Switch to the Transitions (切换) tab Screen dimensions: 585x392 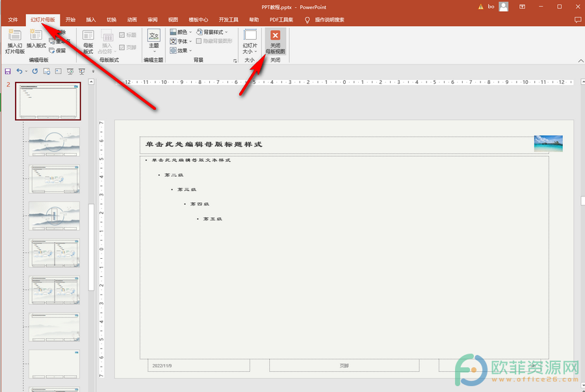click(x=112, y=20)
